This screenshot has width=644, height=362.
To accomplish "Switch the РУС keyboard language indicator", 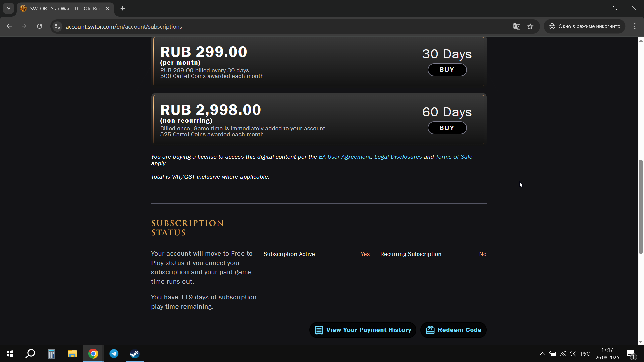I will click(x=585, y=354).
